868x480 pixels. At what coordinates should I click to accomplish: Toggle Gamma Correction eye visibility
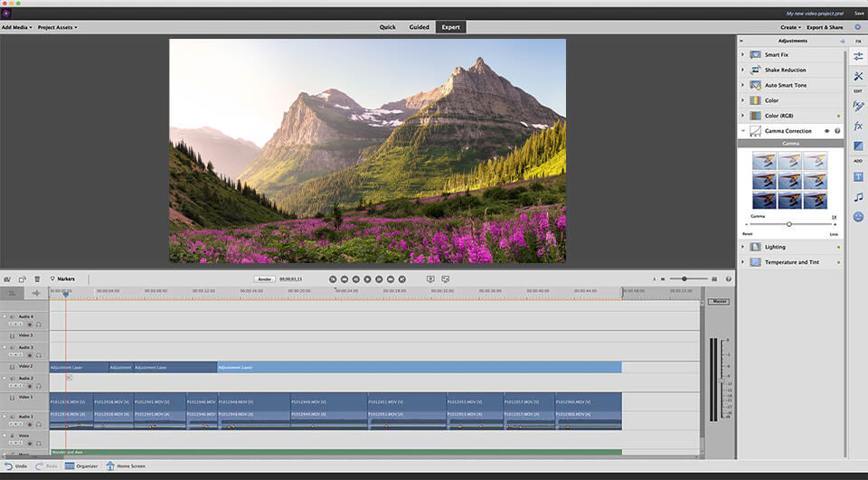[x=826, y=131]
